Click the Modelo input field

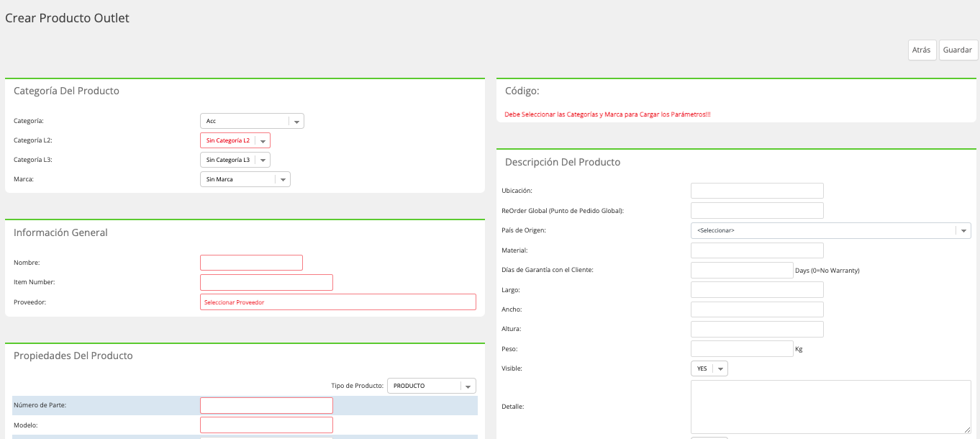coord(266,425)
